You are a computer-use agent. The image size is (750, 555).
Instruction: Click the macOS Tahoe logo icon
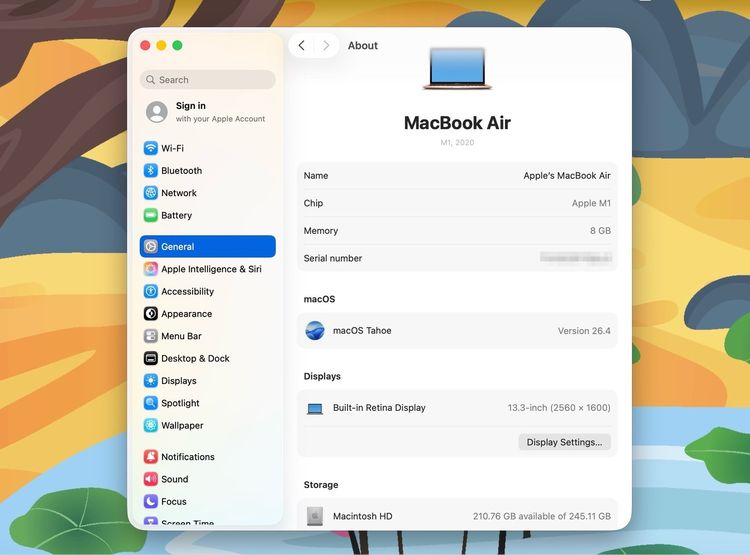click(315, 331)
